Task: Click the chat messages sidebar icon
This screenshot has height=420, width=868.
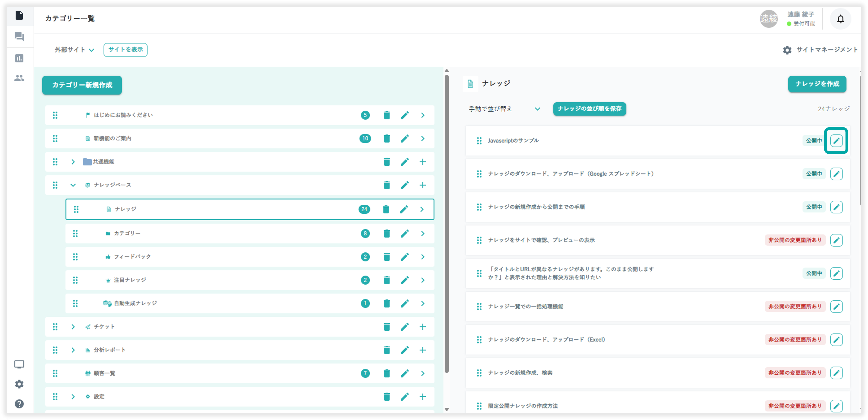Action: pos(19,36)
